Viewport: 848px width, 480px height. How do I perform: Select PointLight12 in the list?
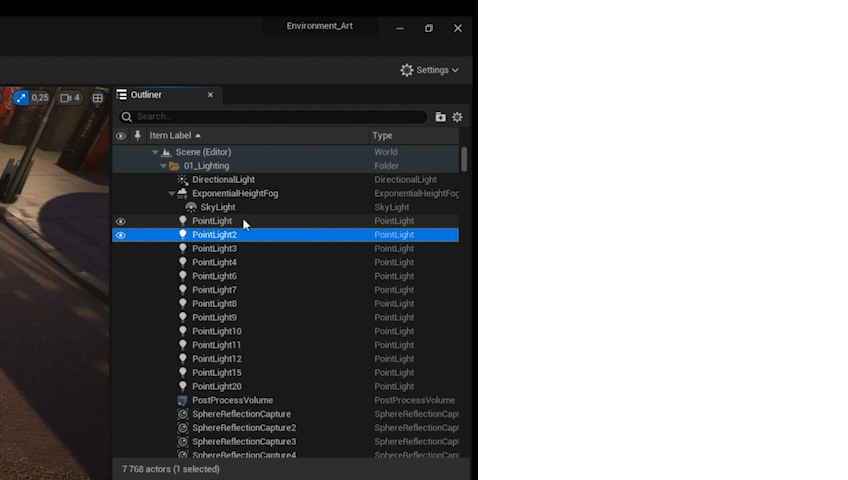tap(217, 359)
